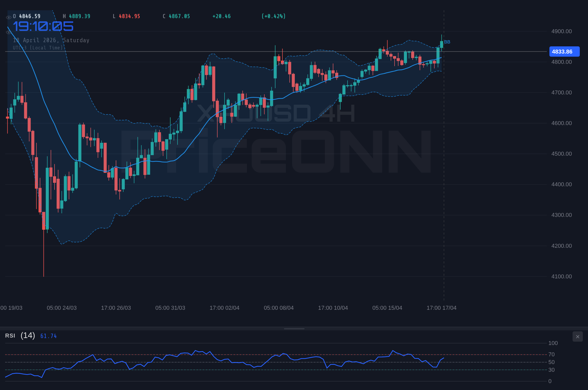588x390 pixels.
Task: Close the RSI indicator pane
Action: (x=578, y=336)
